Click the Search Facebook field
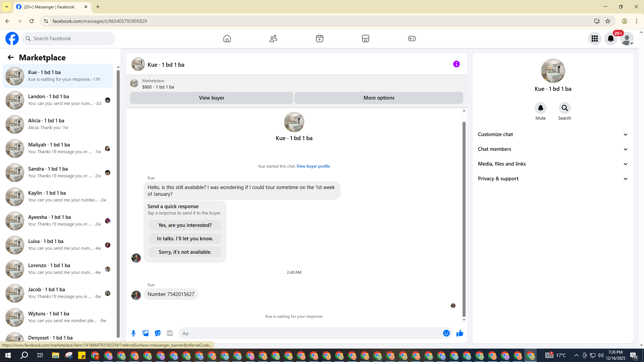The width and height of the screenshot is (644, 362). [69, 39]
